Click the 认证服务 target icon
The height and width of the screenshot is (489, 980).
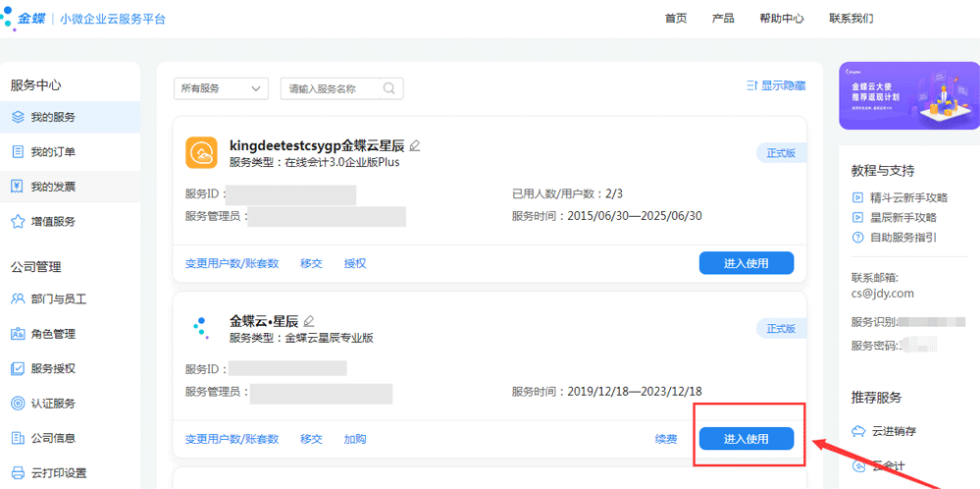18,404
